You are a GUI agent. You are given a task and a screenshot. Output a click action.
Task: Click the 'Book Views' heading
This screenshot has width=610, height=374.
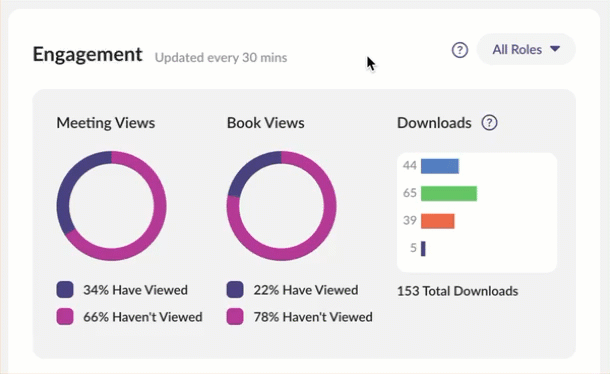click(x=266, y=123)
